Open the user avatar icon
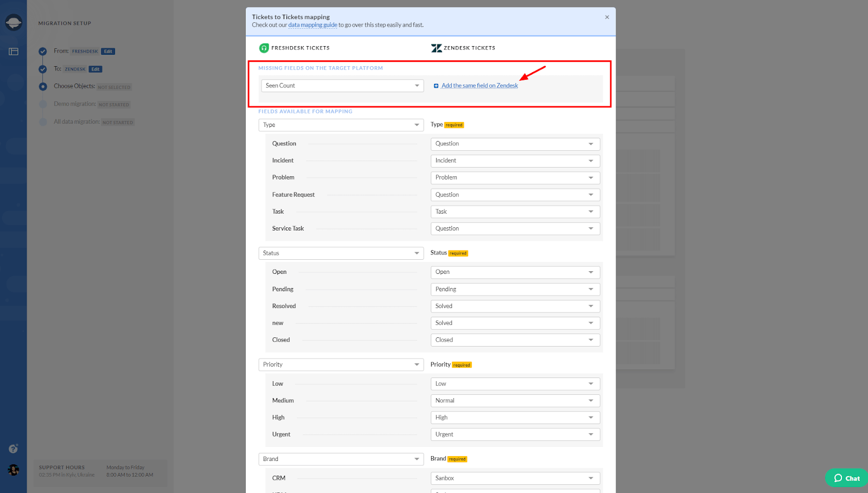Screen dimensions: 868x493 pos(14,470)
